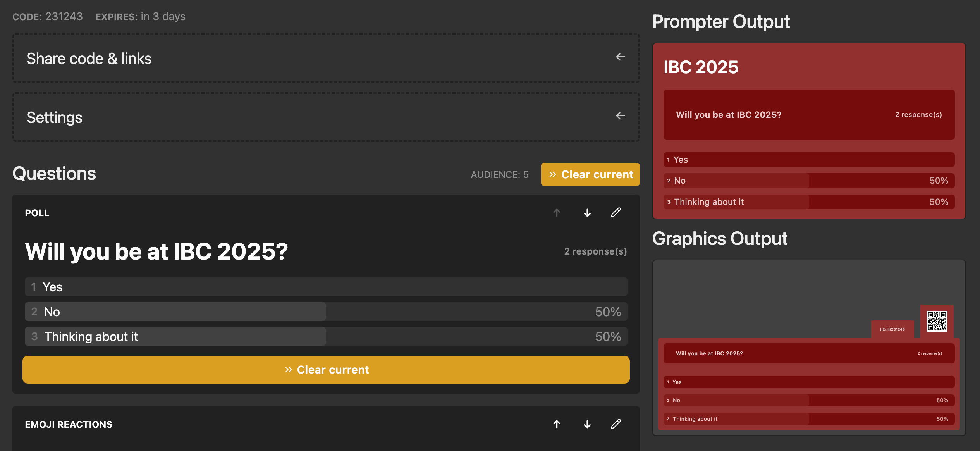This screenshot has height=451, width=980.
Task: Click the 'Will you be at IBC 2025?' poll title
Action: 156,251
